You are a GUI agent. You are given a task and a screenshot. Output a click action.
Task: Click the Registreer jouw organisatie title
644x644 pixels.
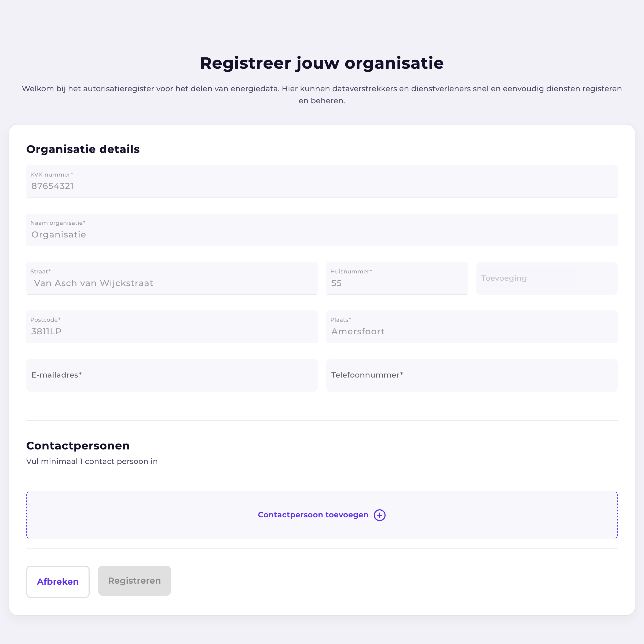coord(322,63)
